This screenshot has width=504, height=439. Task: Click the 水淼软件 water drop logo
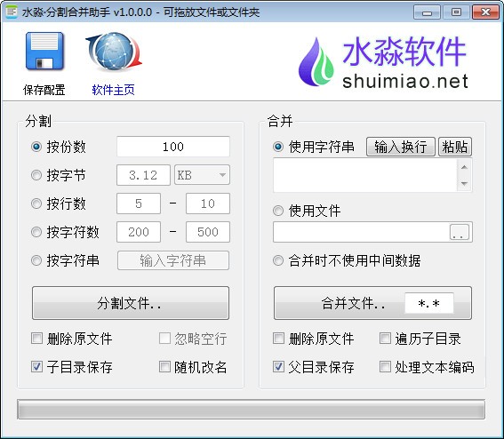point(316,61)
